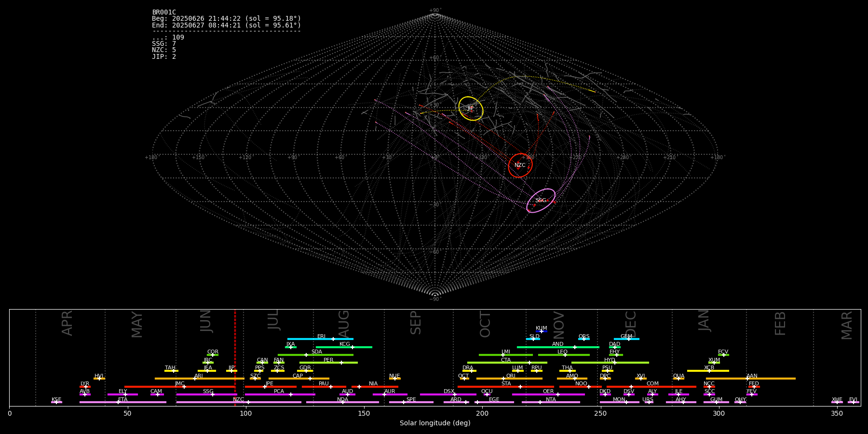Click the EVI label in timeline

(x=853, y=400)
